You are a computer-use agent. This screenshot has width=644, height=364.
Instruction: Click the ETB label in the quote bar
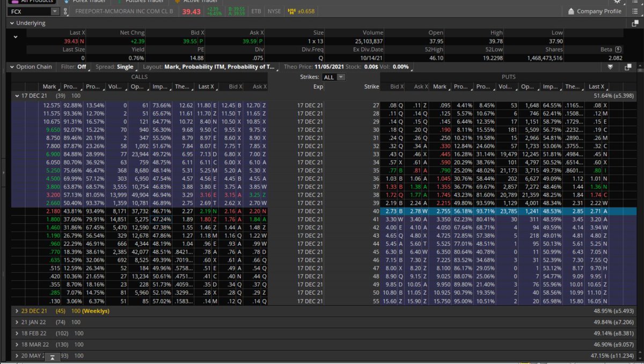(x=255, y=11)
